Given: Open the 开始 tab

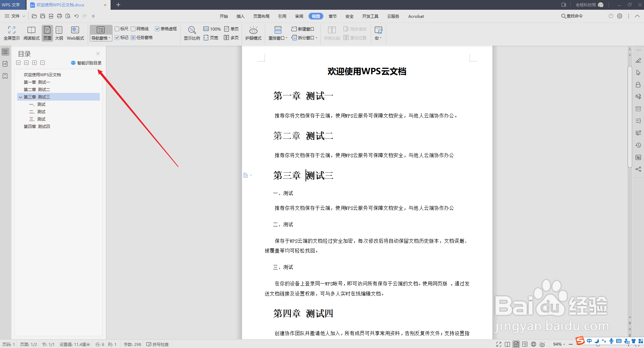Looking at the screenshot, I should click(224, 16).
